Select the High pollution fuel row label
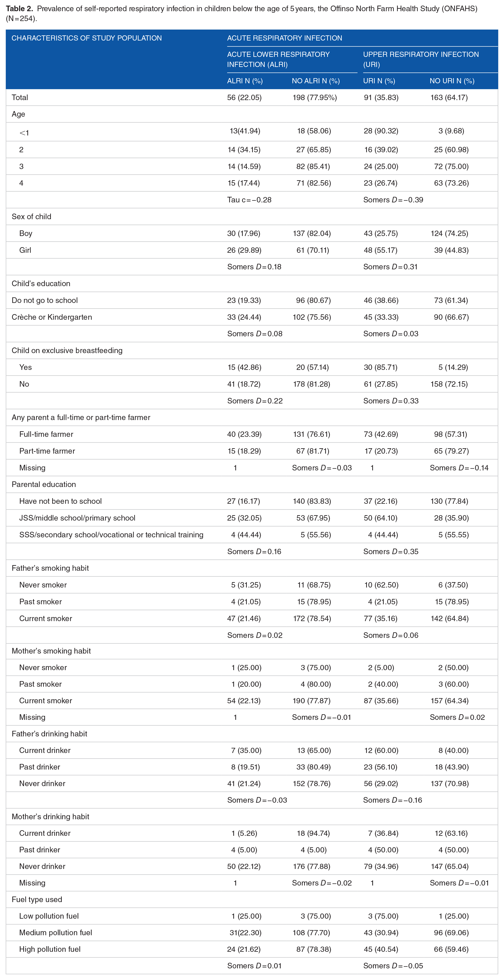 50,949
